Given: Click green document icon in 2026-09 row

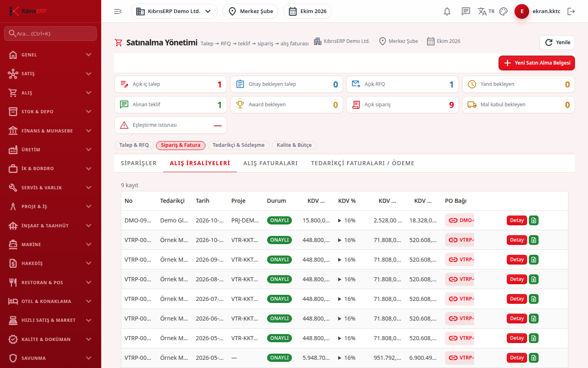Looking at the screenshot, I should [534, 260].
